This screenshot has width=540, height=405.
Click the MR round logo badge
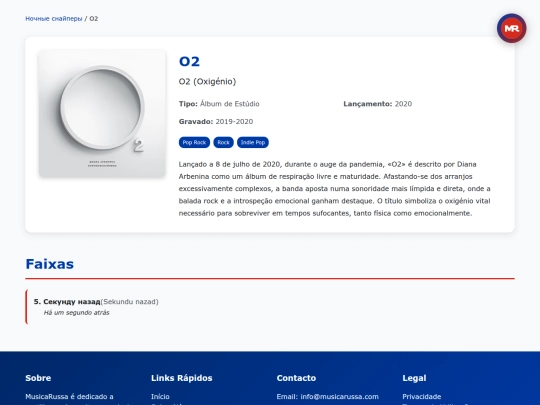(x=511, y=28)
